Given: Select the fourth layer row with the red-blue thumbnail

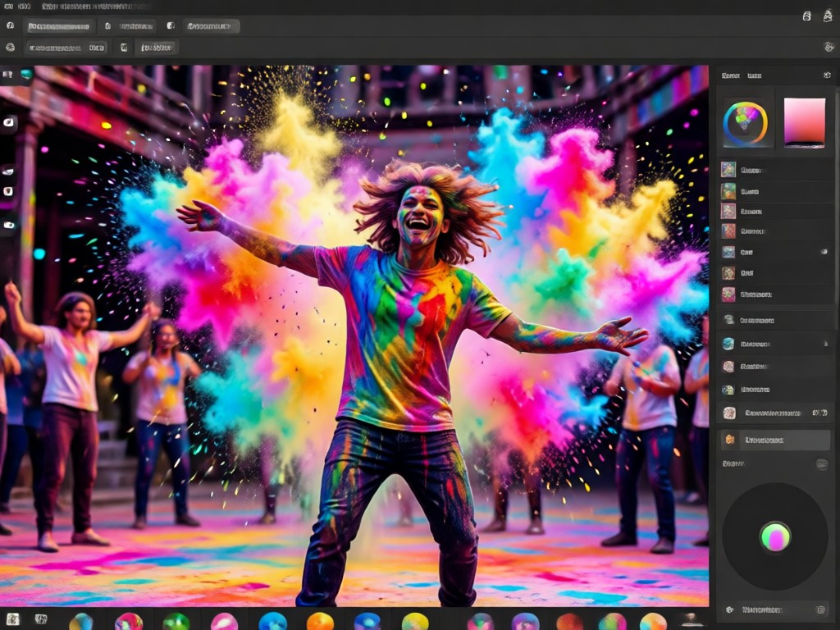Looking at the screenshot, I should click(x=774, y=231).
